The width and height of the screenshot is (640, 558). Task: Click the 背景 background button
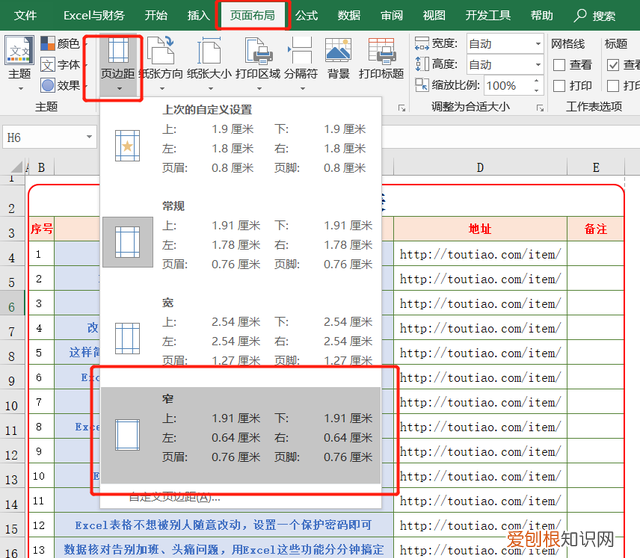[x=338, y=59]
